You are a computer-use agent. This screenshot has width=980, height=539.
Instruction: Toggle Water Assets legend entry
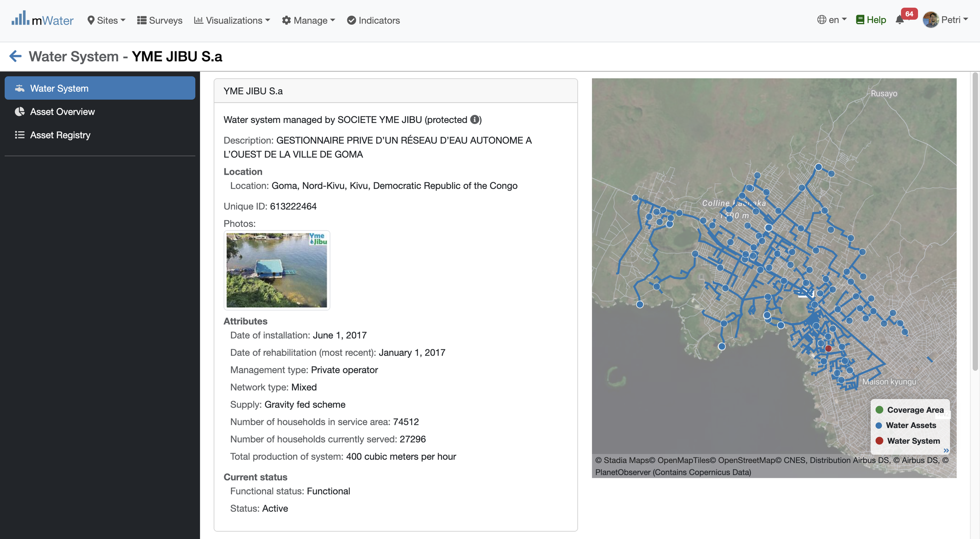click(906, 425)
